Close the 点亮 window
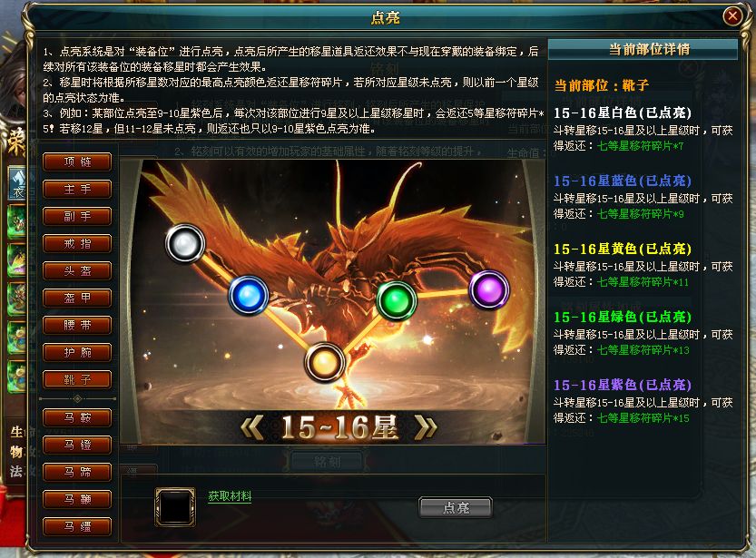Viewport: 756px width, 558px height. coord(732,16)
